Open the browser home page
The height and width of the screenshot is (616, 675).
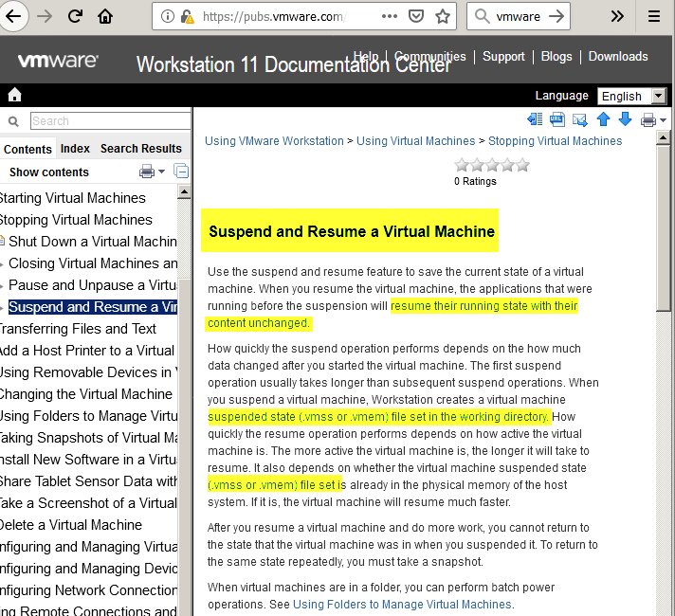tap(105, 16)
